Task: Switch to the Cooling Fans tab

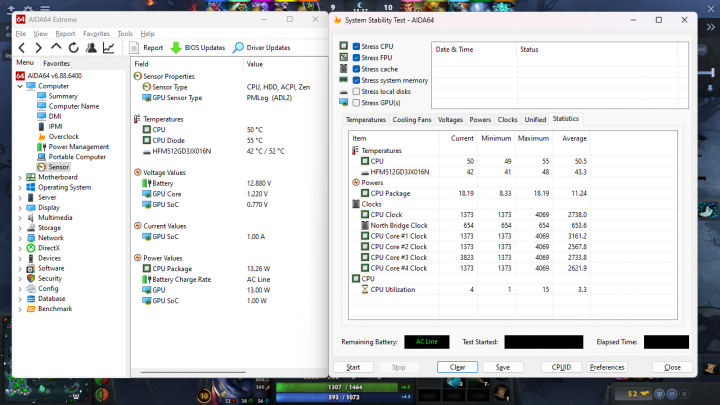Action: (x=412, y=119)
